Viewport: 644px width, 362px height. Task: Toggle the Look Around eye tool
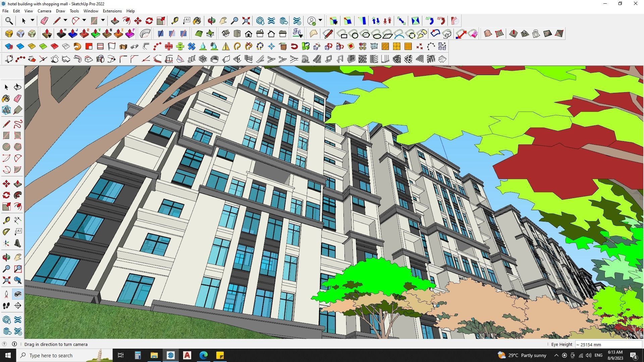coord(17,294)
